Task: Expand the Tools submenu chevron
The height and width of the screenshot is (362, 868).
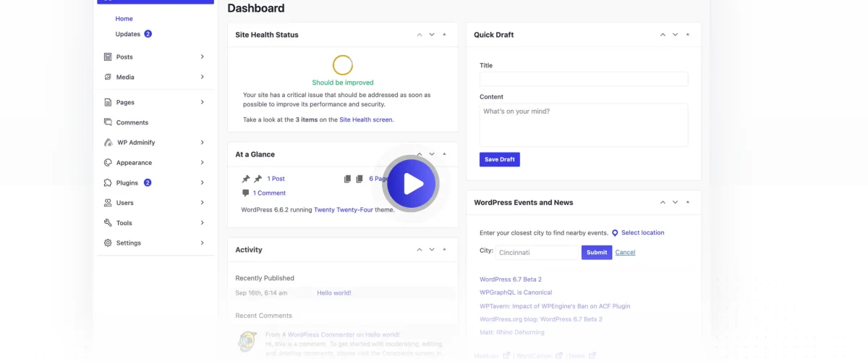Action: [x=203, y=223]
